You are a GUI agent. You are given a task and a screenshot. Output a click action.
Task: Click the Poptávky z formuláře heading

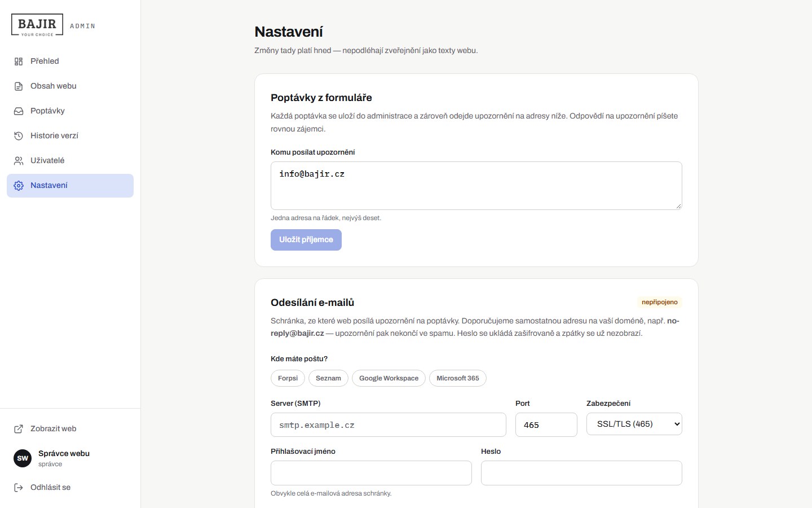click(x=321, y=98)
